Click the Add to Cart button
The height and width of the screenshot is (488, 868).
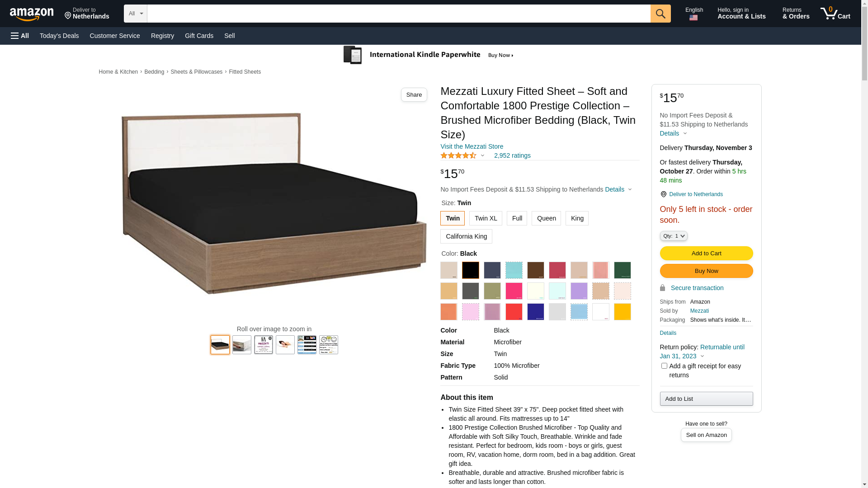pyautogui.click(x=706, y=253)
